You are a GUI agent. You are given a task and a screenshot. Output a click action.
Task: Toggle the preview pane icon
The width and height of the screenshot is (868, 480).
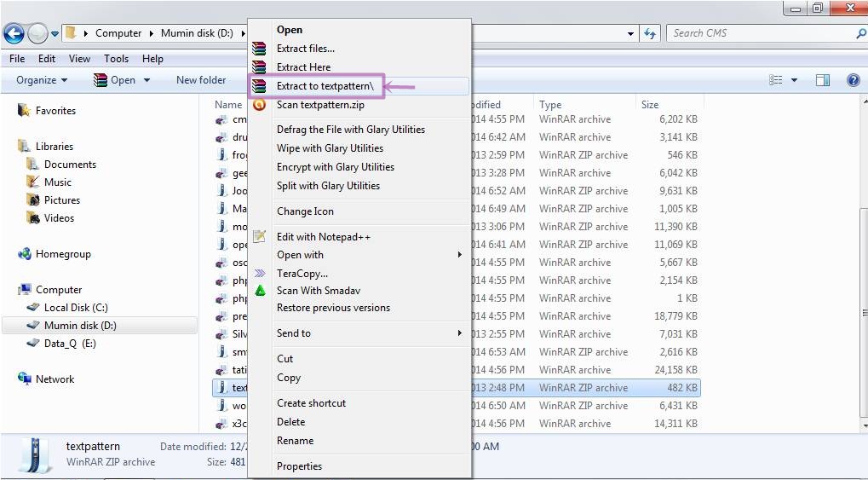822,80
